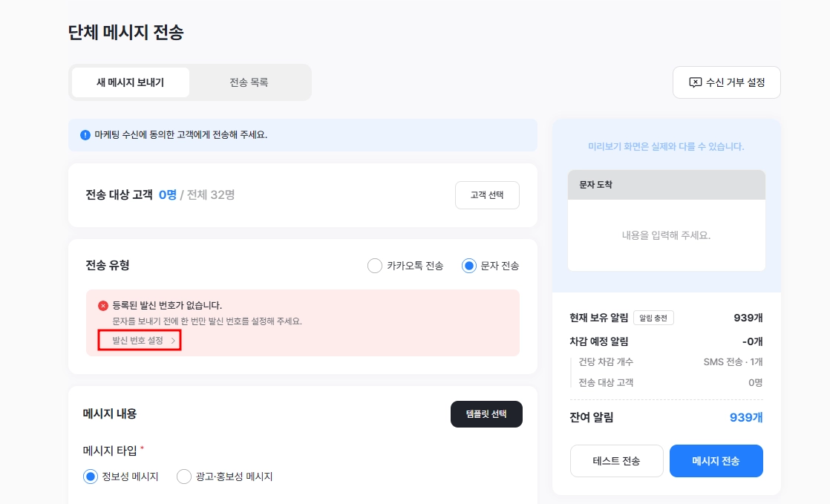
Task: Click the 알림 충전 button
Action: [x=653, y=318]
